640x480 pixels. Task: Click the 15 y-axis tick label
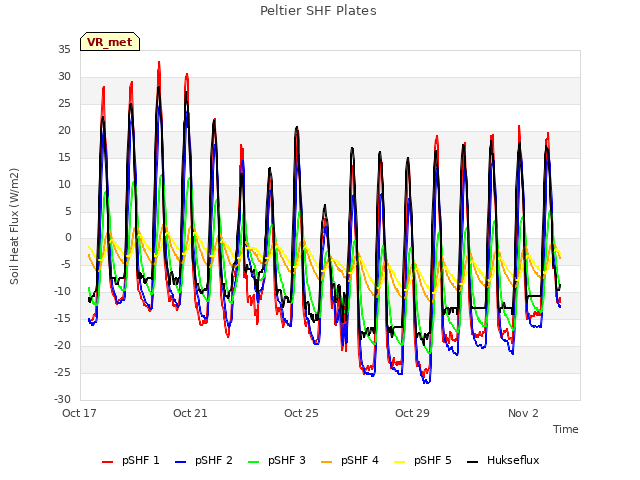point(64,158)
